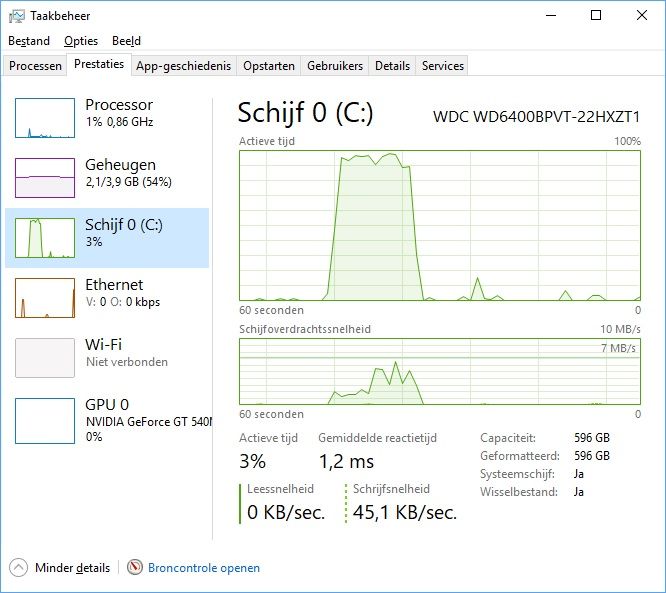Switch to the Processen tab
The height and width of the screenshot is (593, 666).
pyautogui.click(x=35, y=66)
